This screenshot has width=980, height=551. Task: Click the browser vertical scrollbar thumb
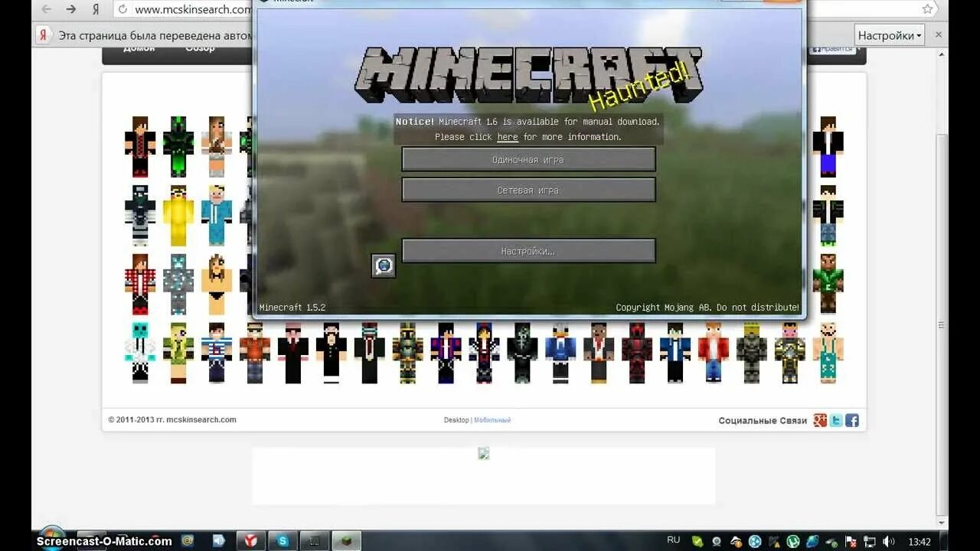pos(942,325)
